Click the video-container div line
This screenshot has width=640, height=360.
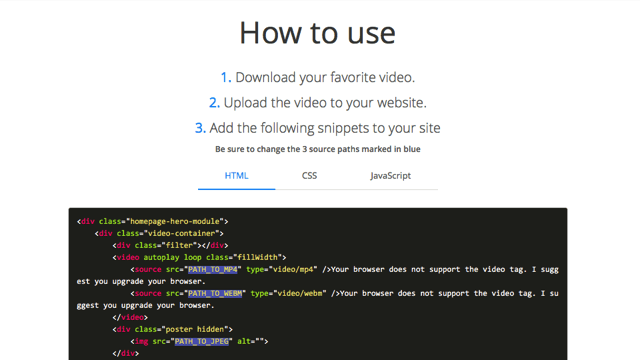click(x=159, y=233)
